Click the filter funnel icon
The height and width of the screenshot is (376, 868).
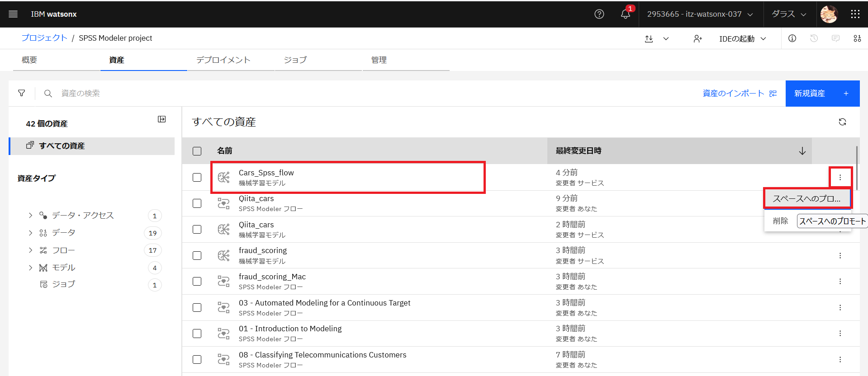21,93
